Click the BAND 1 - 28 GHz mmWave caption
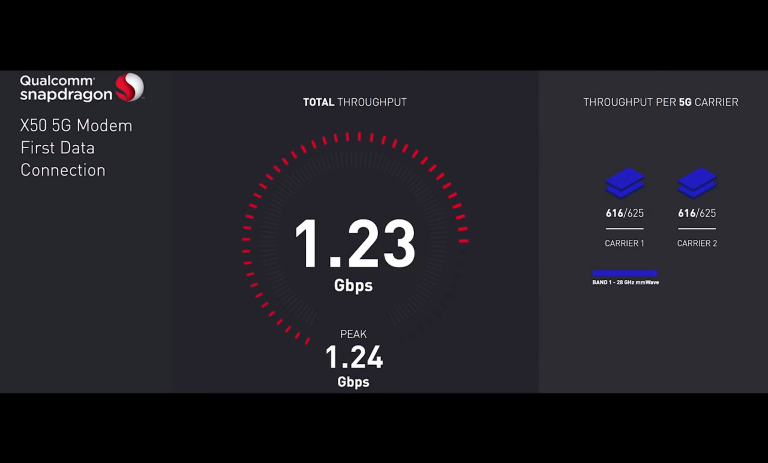The image size is (768, 463). 625,282
